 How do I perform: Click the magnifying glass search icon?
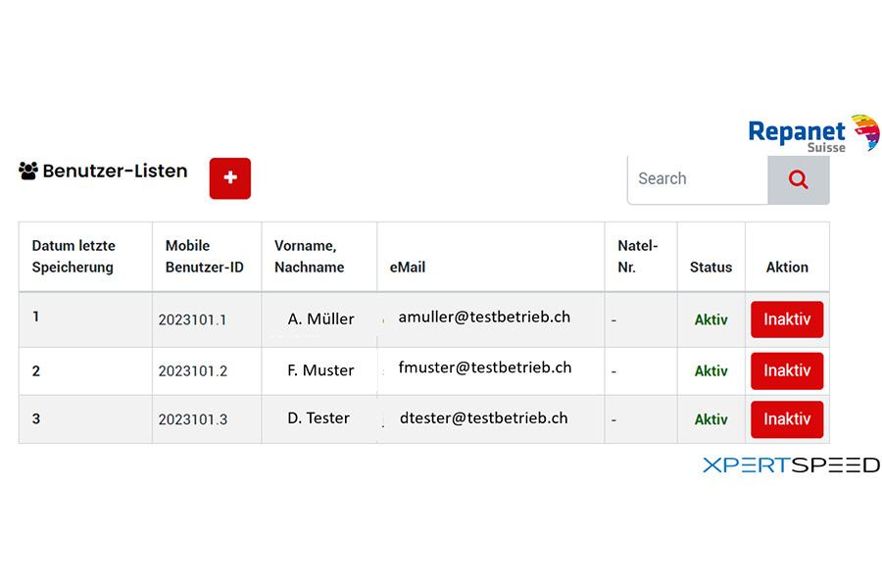(798, 179)
